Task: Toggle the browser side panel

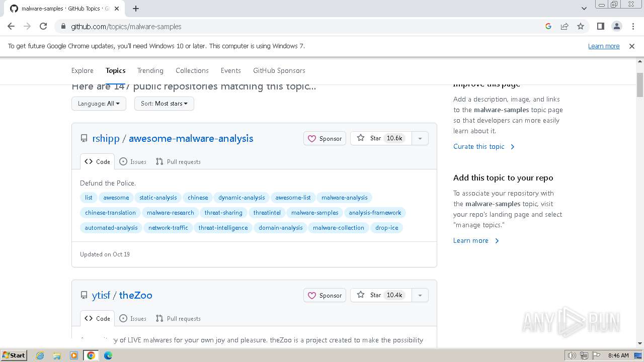Action: tap(600, 26)
